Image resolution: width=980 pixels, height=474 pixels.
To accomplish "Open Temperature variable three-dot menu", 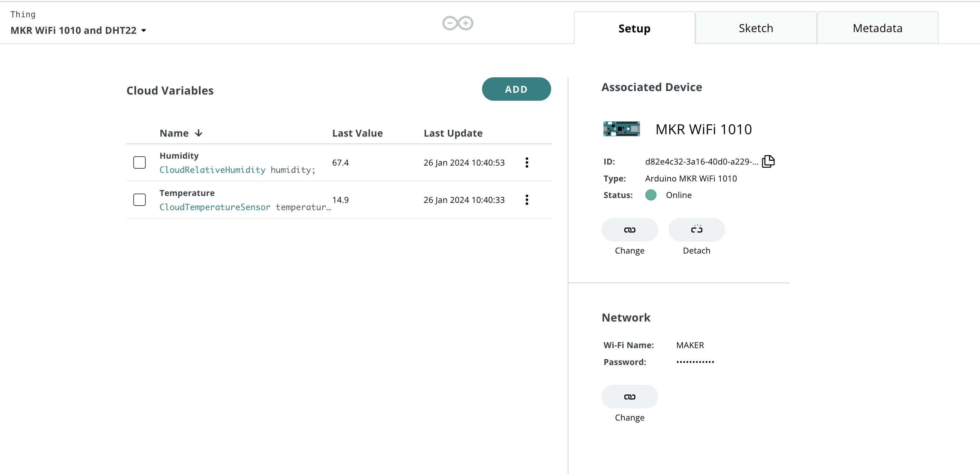I will [527, 199].
